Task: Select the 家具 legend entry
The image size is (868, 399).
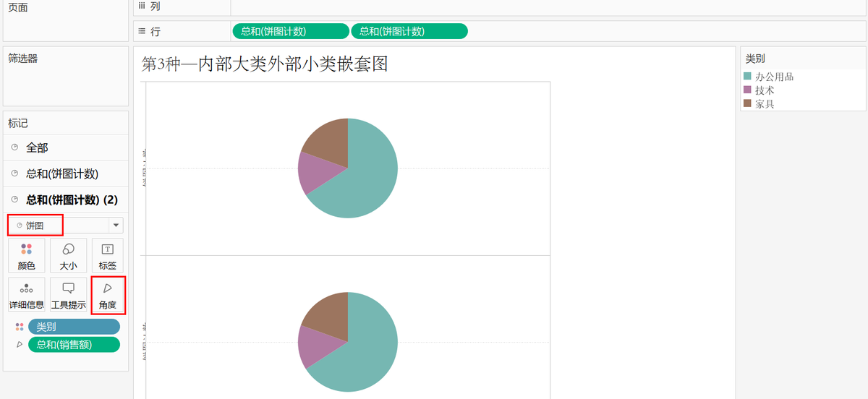Action: pos(765,104)
